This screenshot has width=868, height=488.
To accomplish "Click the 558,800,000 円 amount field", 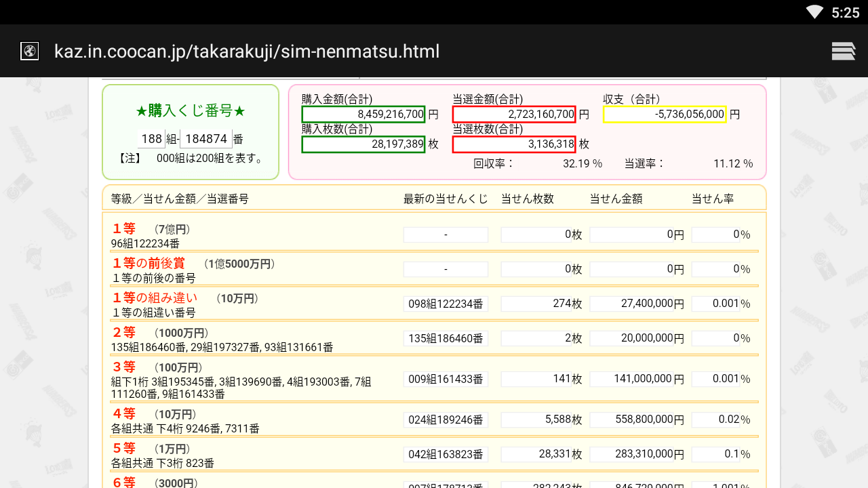I will [632, 420].
